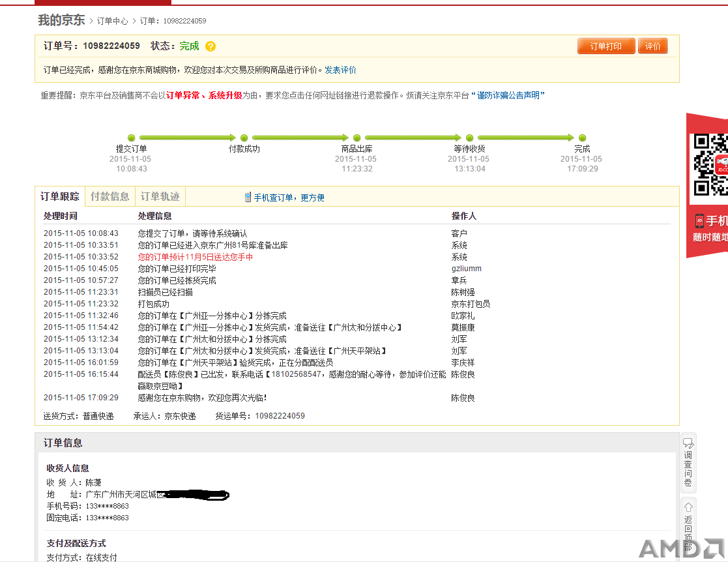This screenshot has width=728, height=562.
Task: Click the 处理时间 column header
Action: point(61,216)
